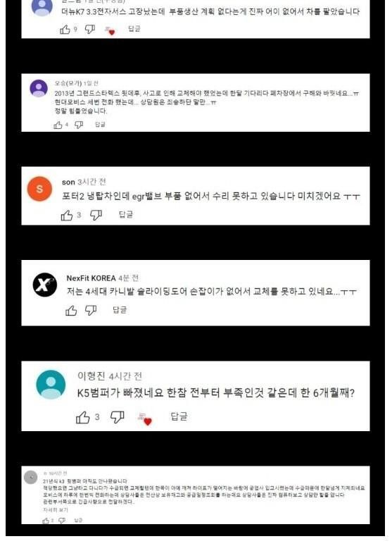Reply to the 그랜드스타렉스 comment

coord(100,124)
